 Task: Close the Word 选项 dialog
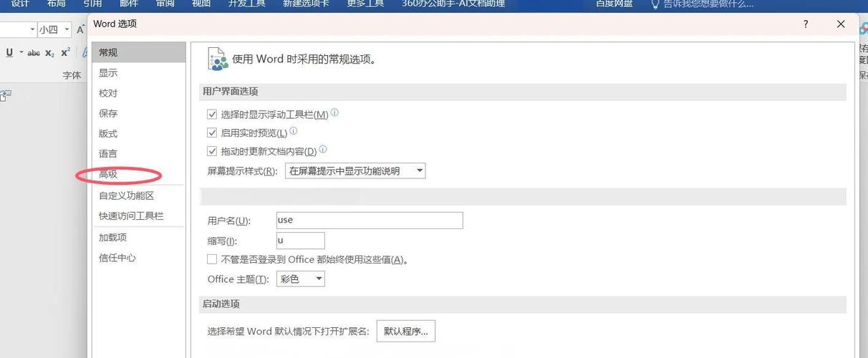(x=841, y=24)
